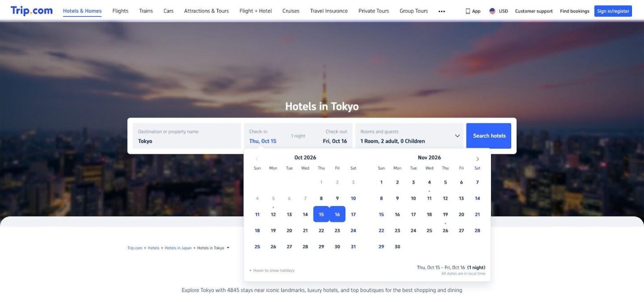The height and width of the screenshot is (302, 644).
Task: Open Attractions & Tours tab
Action: [207, 11]
